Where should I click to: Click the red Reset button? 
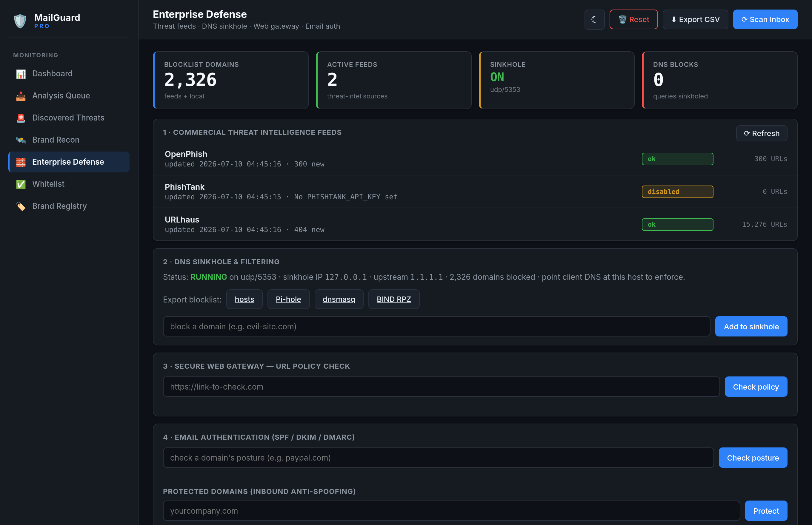click(633, 19)
